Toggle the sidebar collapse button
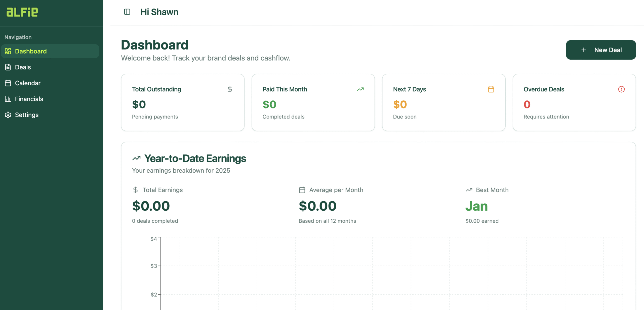 click(x=127, y=12)
